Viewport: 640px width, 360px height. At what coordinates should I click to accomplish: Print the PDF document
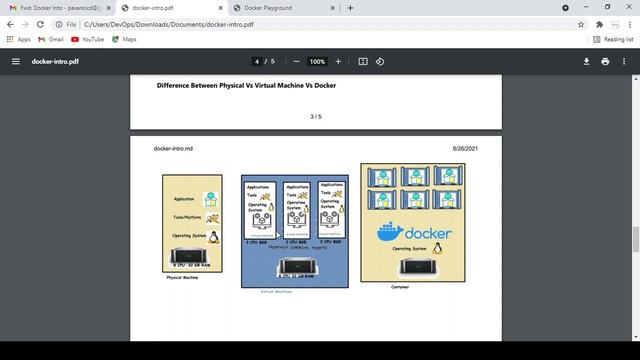pyautogui.click(x=605, y=62)
